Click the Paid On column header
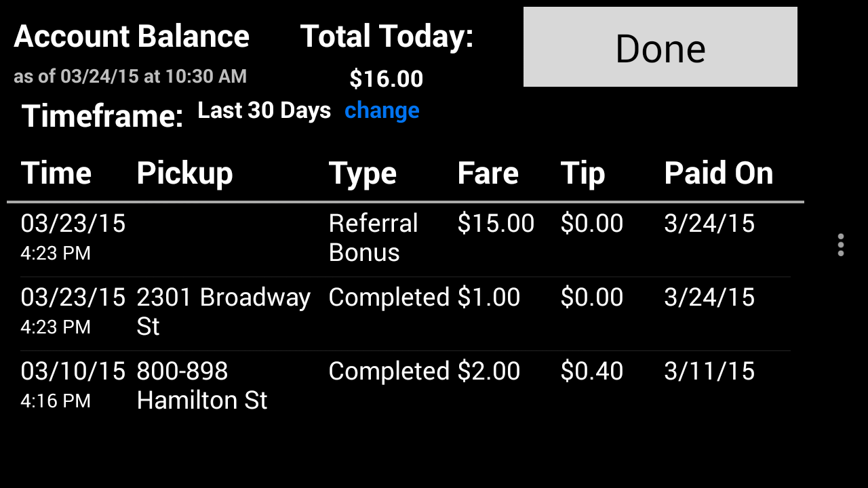The image size is (868, 488). (x=718, y=174)
